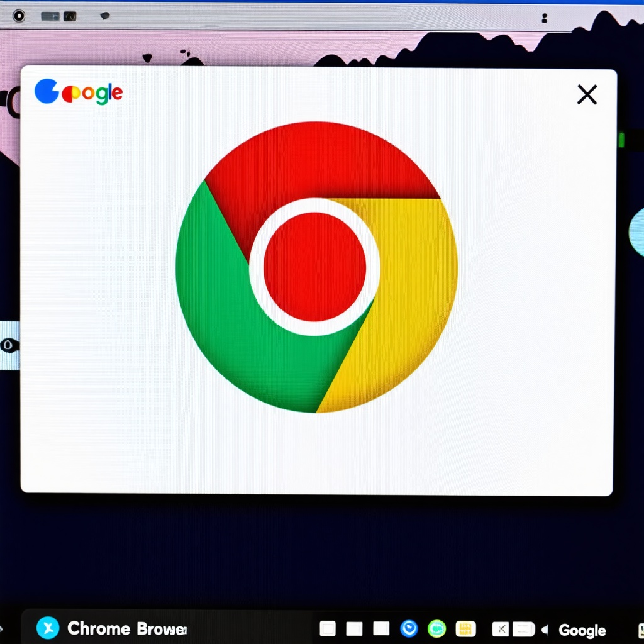Open the yellow grid app in the taskbar
The image size is (644, 644).
(466, 628)
